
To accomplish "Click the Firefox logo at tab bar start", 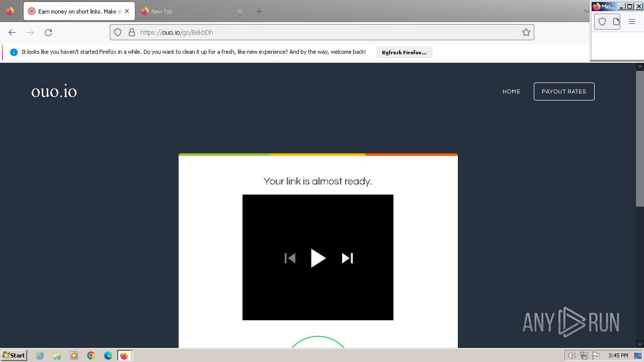I will click(x=10, y=11).
